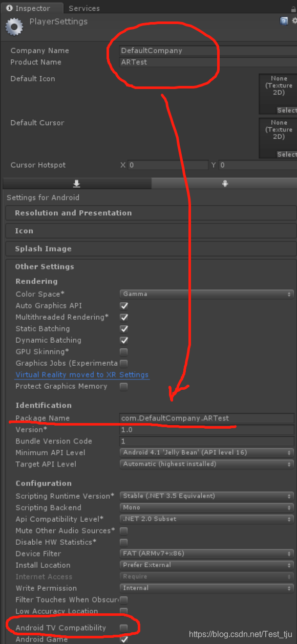The image size is (297, 644).
Task: Edit the Product Name field
Action: [207, 62]
